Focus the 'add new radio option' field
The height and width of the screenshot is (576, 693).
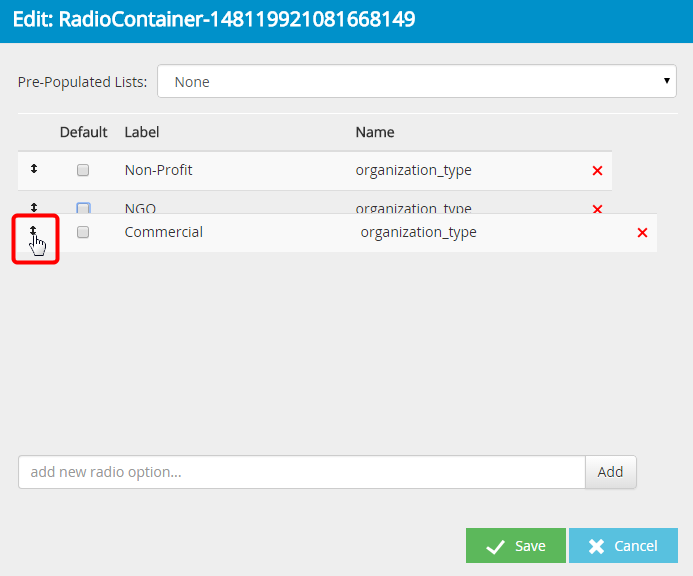300,472
